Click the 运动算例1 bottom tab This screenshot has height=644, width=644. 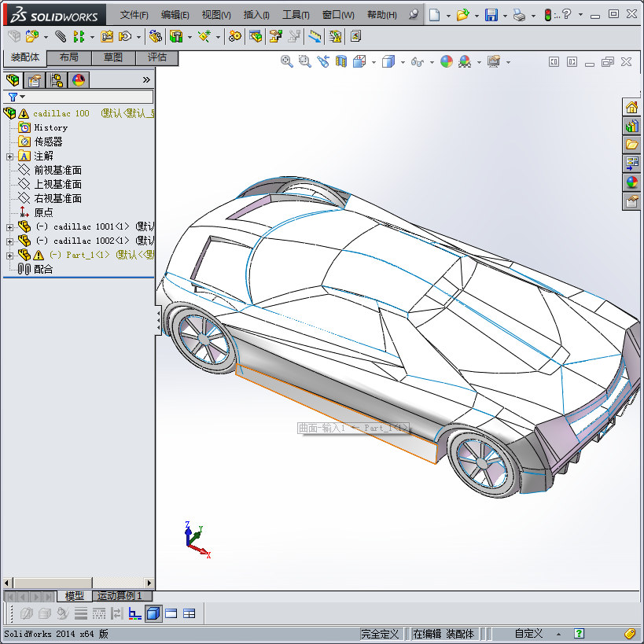[x=120, y=596]
